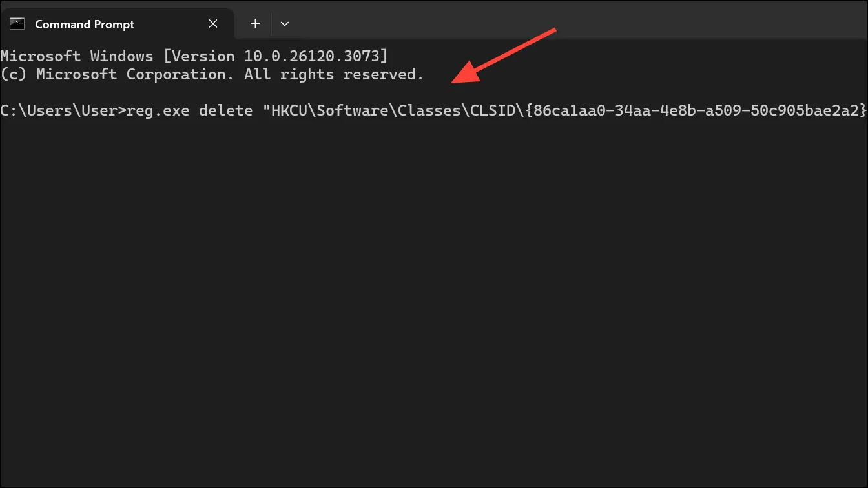This screenshot has width=868, height=488.
Task: Open a new tab with the plus button
Action: pyautogui.click(x=255, y=24)
